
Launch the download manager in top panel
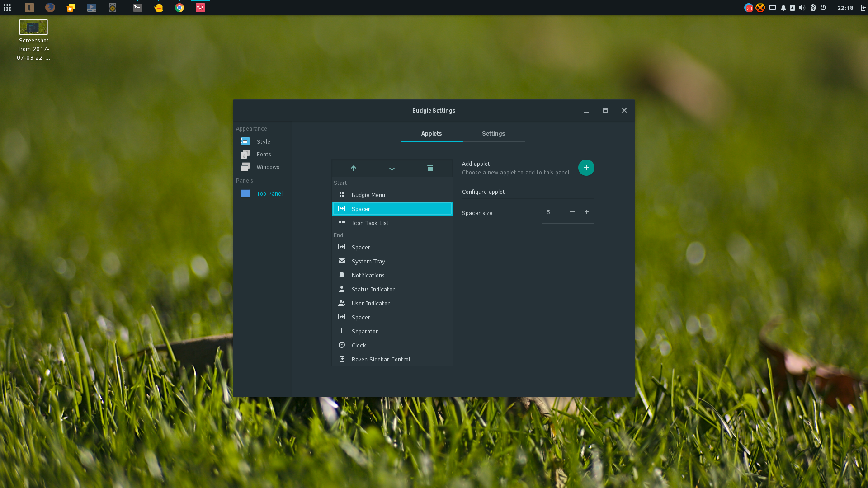(29, 8)
